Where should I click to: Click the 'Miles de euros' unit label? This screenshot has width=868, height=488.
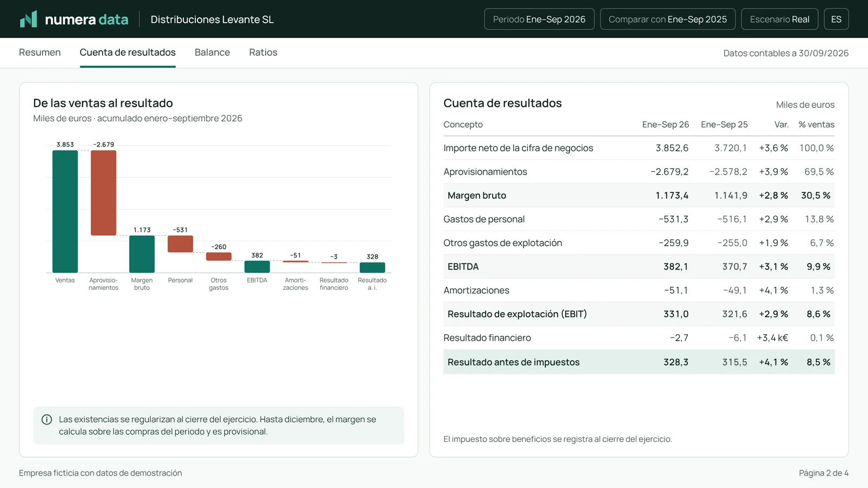click(805, 105)
